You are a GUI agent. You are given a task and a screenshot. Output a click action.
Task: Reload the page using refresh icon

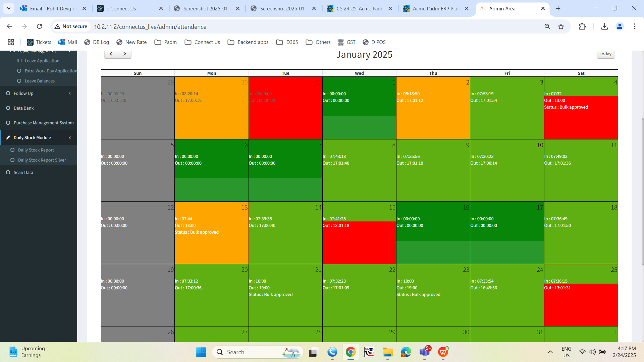pos(39,26)
